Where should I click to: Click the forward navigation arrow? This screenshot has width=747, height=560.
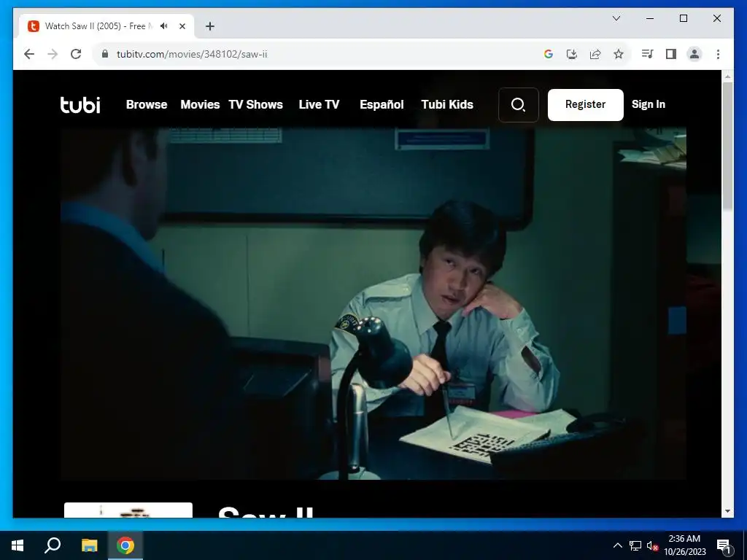pyautogui.click(x=53, y=54)
